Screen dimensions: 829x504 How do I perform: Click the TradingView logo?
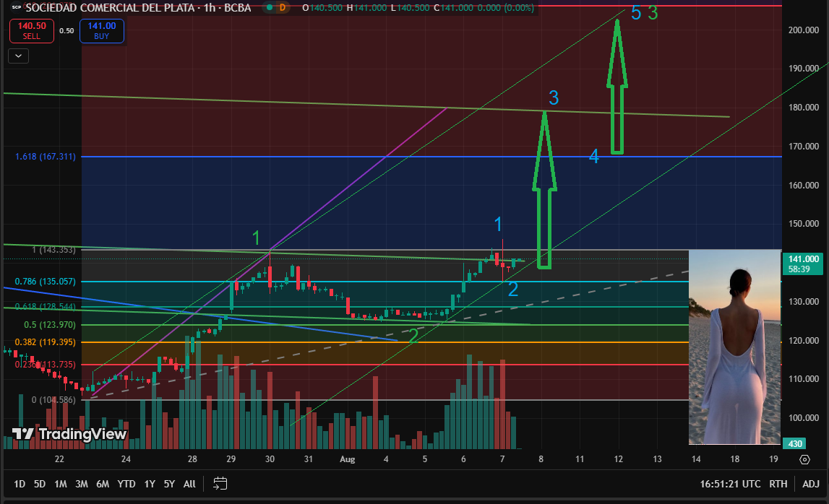click(x=69, y=434)
